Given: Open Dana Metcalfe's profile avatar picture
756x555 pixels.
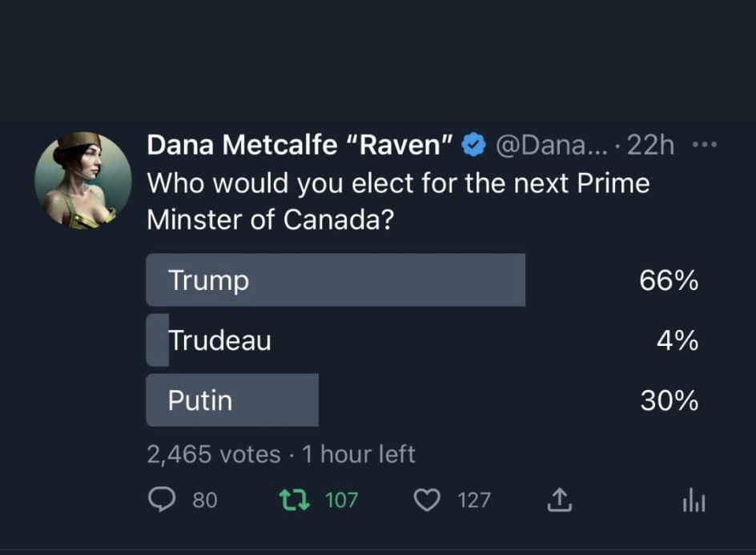Looking at the screenshot, I should point(83,180).
